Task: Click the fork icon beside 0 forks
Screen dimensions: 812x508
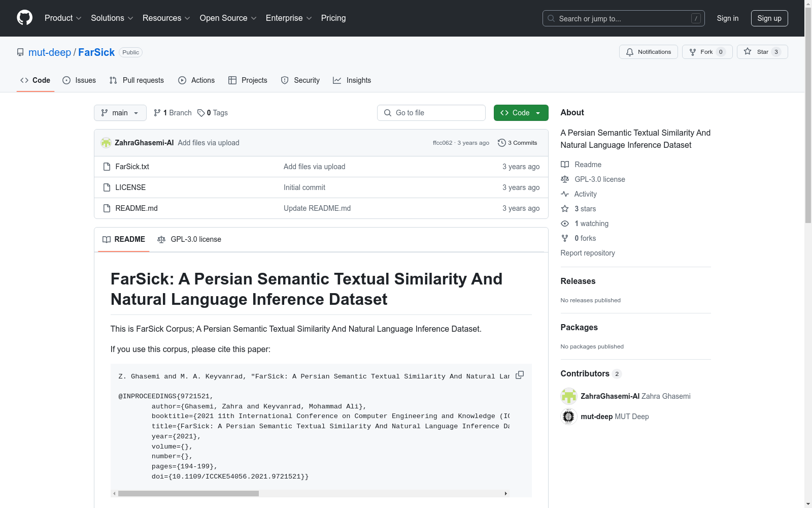Action: 565,238
